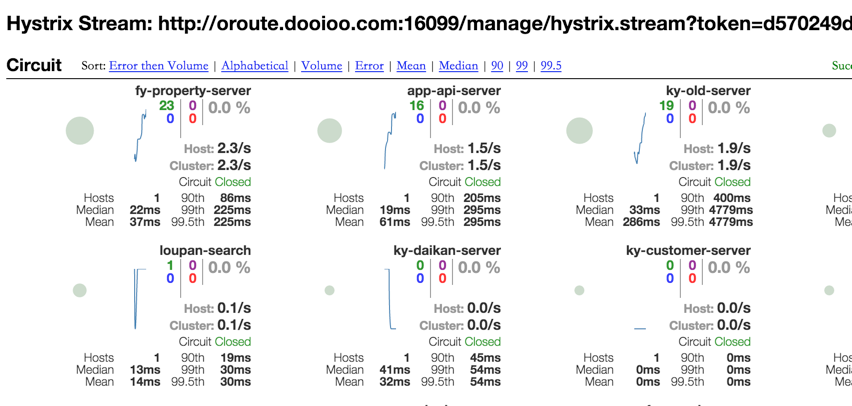Screen dimensions: 852x406
Task: Click fy-property-server Median value 22ms
Action: [x=145, y=210]
